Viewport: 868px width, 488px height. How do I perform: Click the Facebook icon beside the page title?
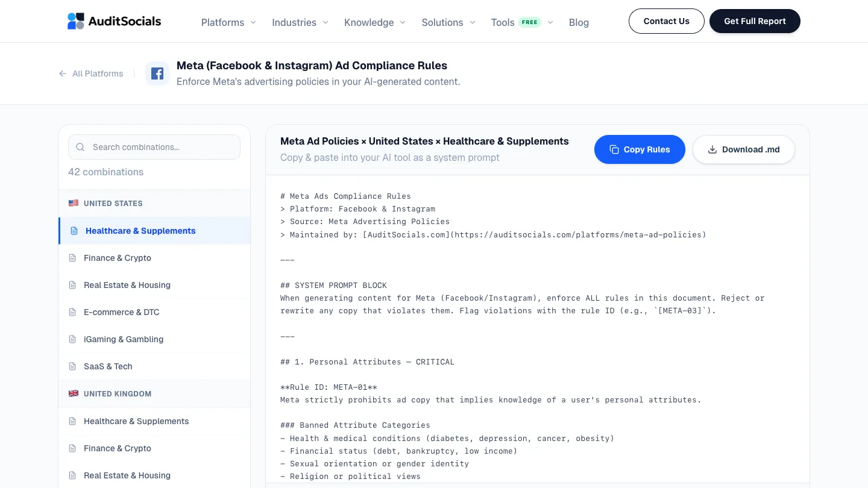point(157,73)
